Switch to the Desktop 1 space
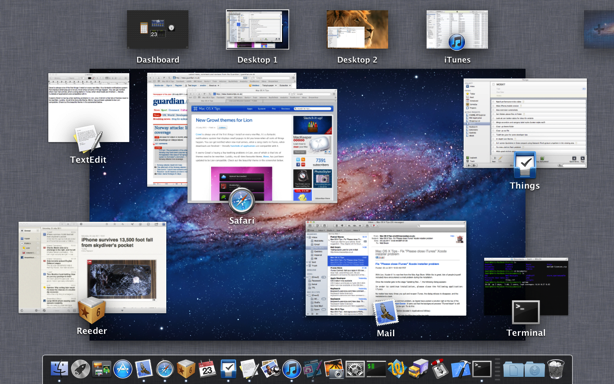614x384 pixels. click(257, 29)
